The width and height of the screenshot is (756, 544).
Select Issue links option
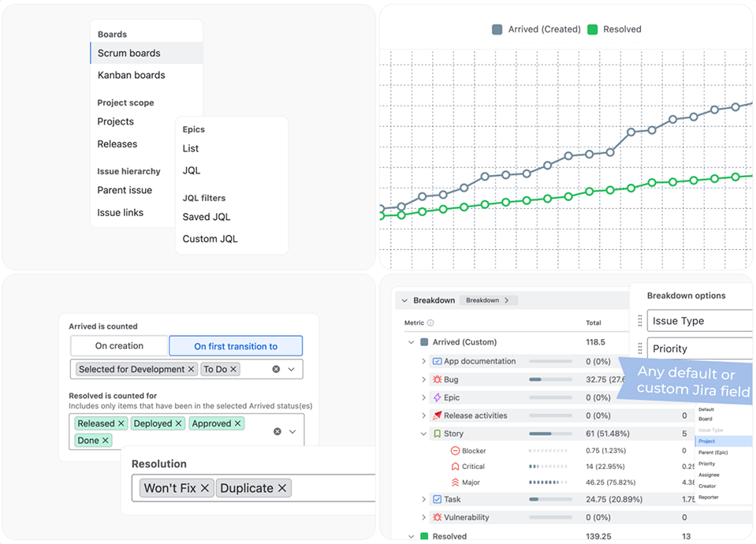click(x=120, y=213)
